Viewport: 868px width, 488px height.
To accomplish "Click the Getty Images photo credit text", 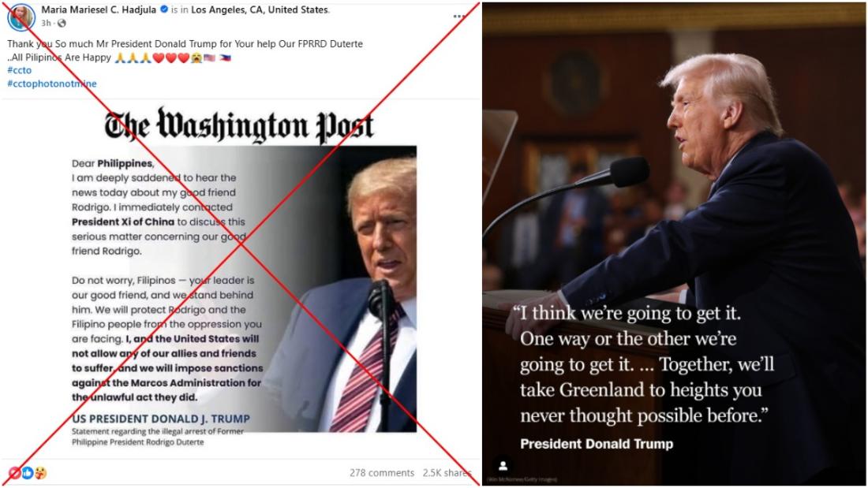I will tap(522, 479).
